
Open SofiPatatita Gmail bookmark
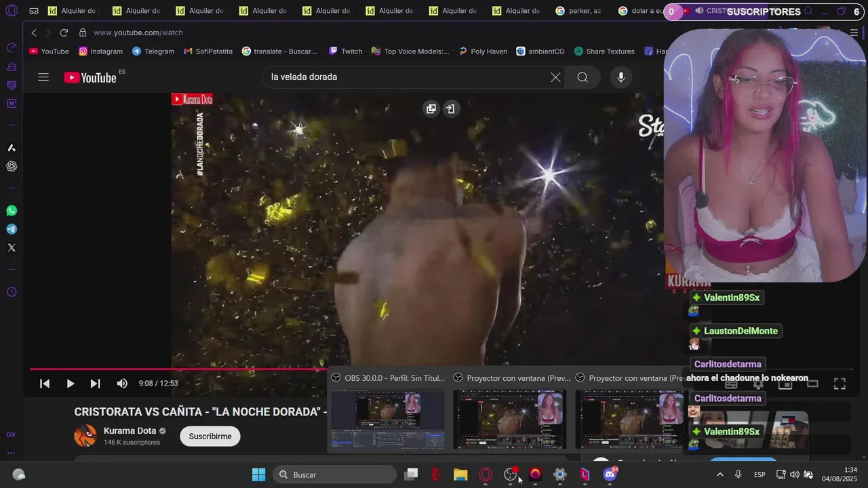tap(208, 52)
